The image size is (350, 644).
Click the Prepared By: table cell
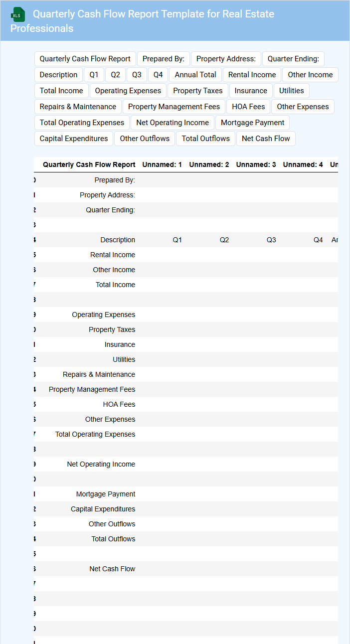(x=89, y=180)
